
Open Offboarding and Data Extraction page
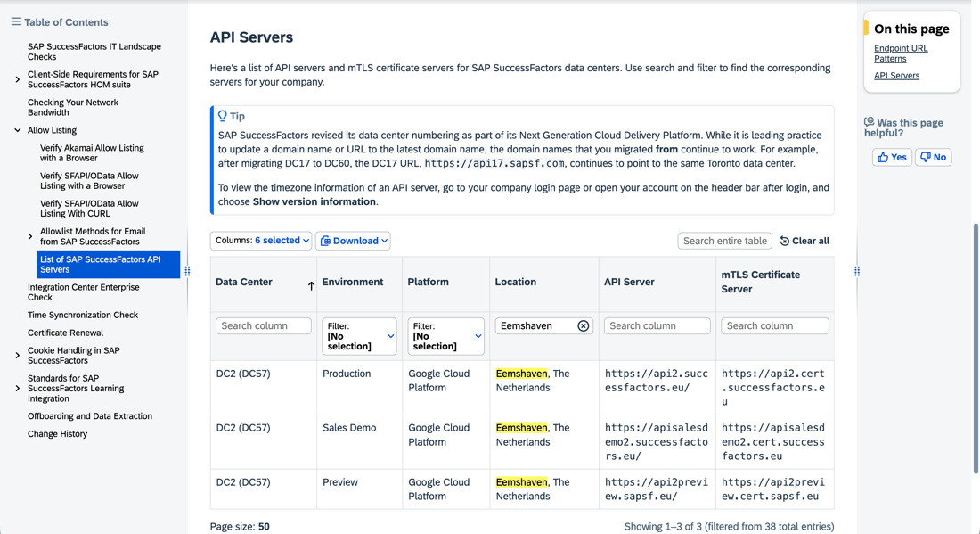[x=89, y=415]
